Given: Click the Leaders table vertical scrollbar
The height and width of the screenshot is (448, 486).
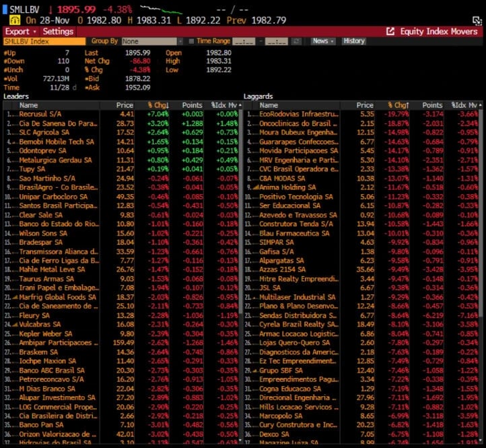Looking at the screenshot, I should [x=240, y=211].
